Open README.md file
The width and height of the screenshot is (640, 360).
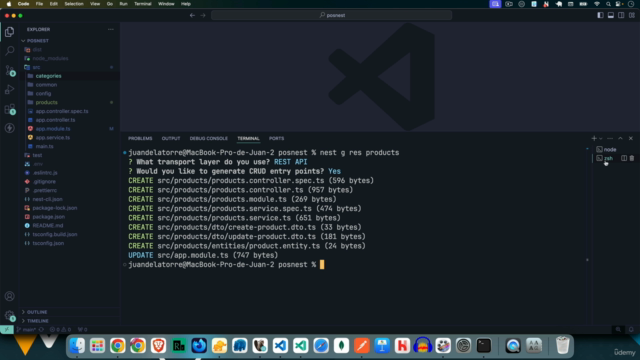point(48,225)
